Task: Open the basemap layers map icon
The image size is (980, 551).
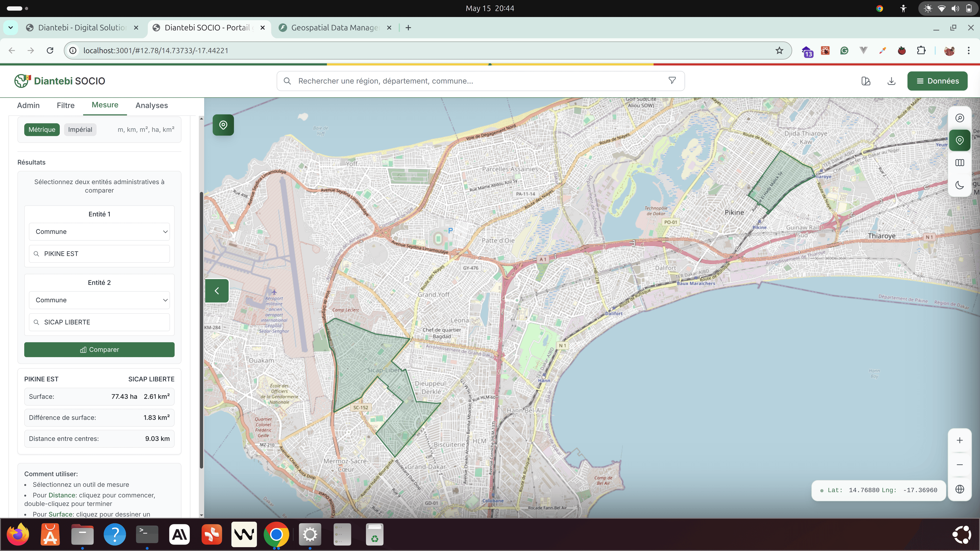Action: pyautogui.click(x=960, y=163)
